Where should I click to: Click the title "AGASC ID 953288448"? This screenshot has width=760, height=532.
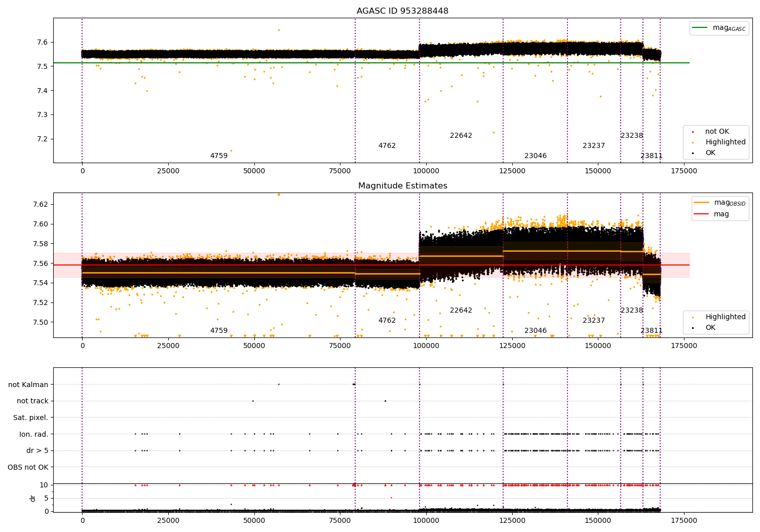pyautogui.click(x=402, y=11)
